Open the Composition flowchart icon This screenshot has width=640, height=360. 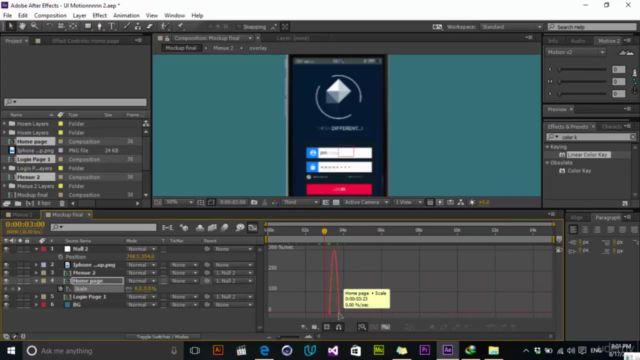tap(461, 202)
